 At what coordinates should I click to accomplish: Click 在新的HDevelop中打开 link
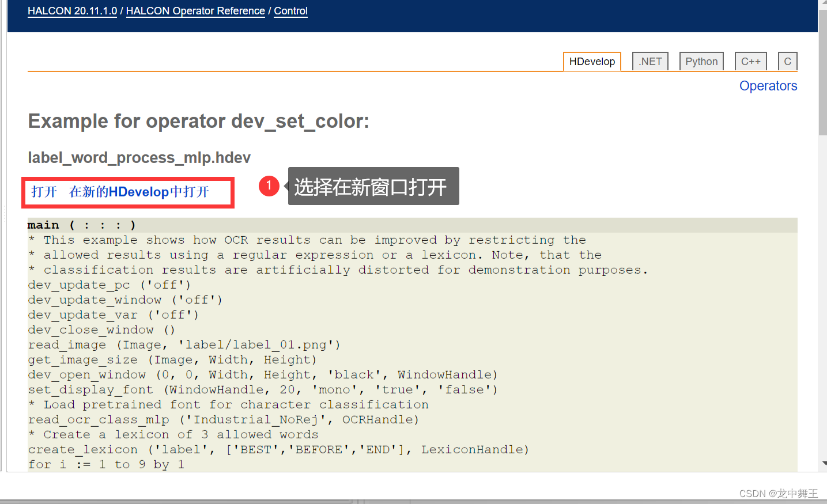(139, 192)
